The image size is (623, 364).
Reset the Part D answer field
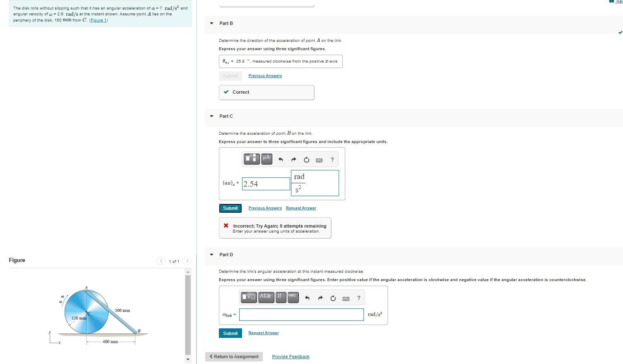coord(333,298)
